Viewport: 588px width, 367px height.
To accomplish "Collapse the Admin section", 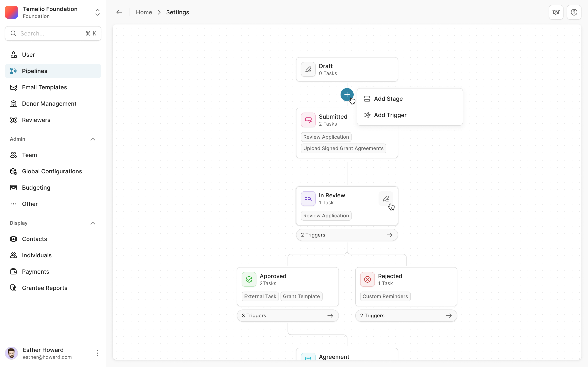I will point(92,139).
